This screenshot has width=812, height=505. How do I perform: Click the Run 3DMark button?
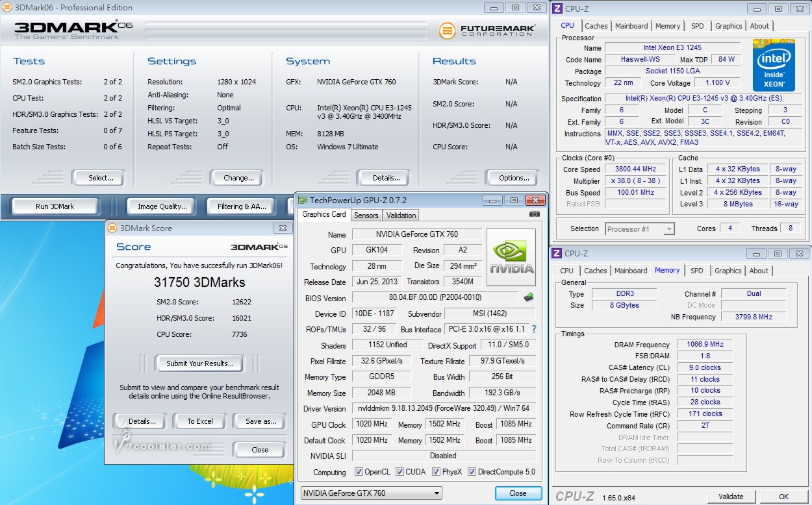coord(55,206)
